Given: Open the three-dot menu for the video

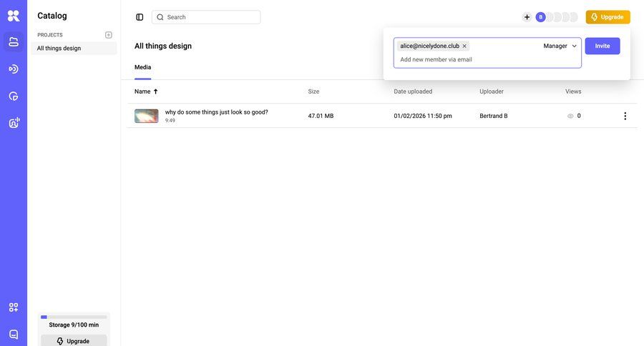Looking at the screenshot, I should pos(625,116).
